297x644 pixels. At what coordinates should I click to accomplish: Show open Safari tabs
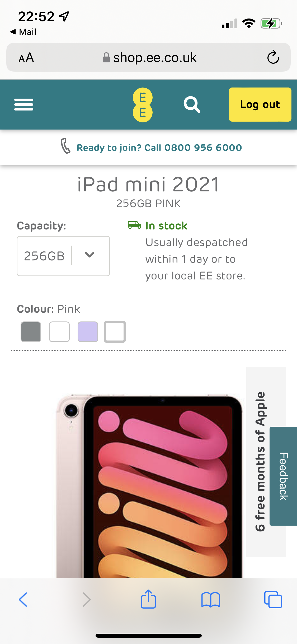(273, 600)
